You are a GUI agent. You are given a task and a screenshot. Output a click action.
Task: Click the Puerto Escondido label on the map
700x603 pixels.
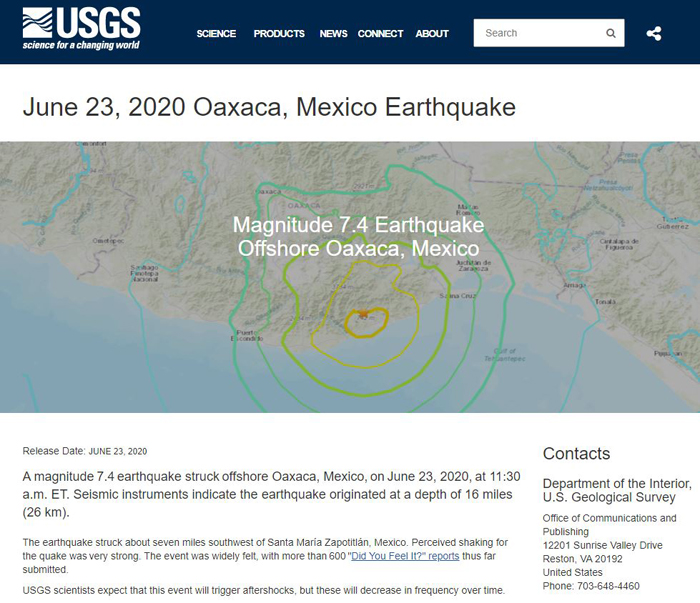247,336
